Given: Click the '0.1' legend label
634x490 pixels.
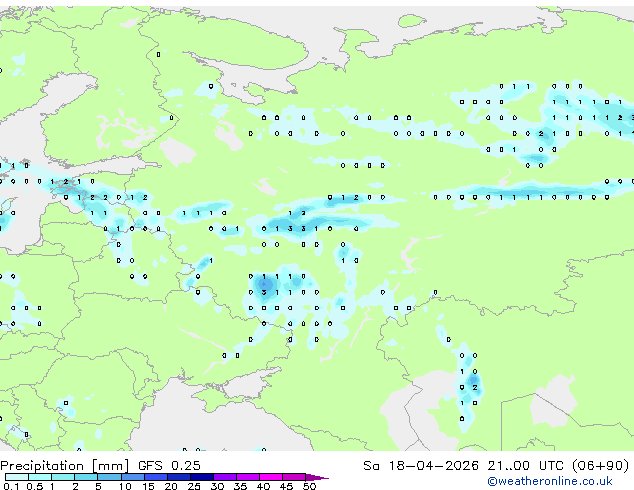Looking at the screenshot, I should coord(11,486).
